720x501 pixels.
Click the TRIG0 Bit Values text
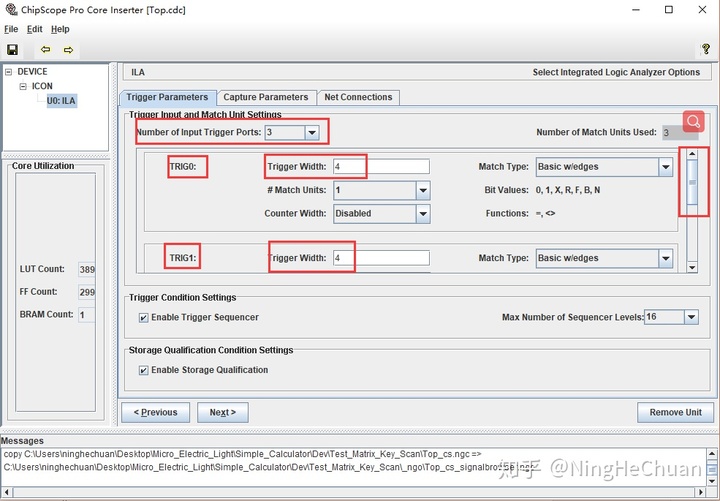coord(568,190)
